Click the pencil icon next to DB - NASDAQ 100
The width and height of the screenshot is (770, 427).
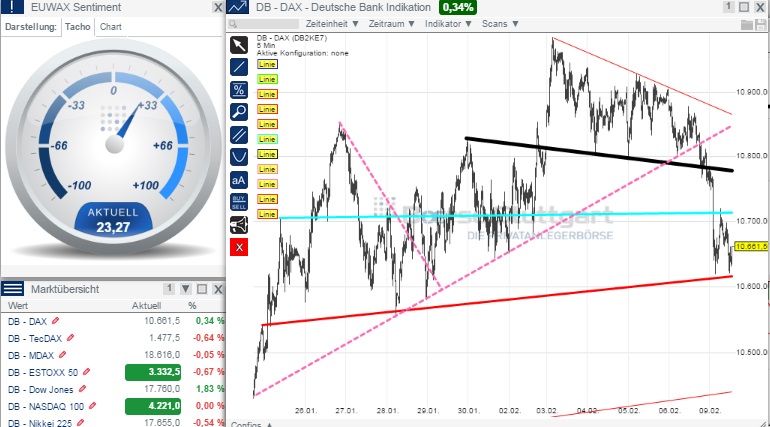point(92,406)
